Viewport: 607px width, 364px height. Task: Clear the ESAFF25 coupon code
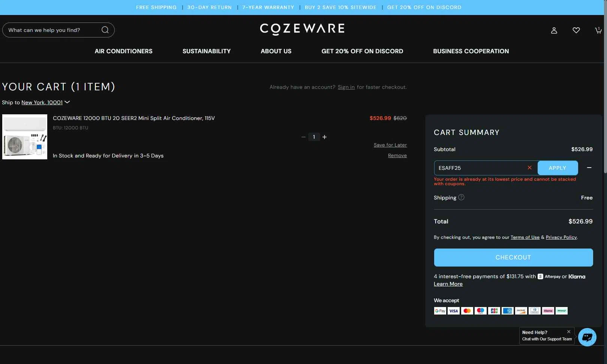[x=529, y=168]
